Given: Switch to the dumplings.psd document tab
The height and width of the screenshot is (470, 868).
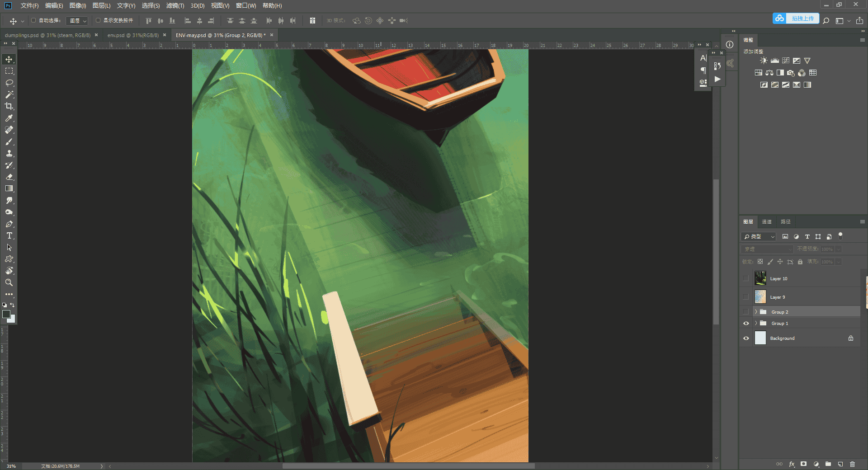Looking at the screenshot, I should [x=48, y=35].
